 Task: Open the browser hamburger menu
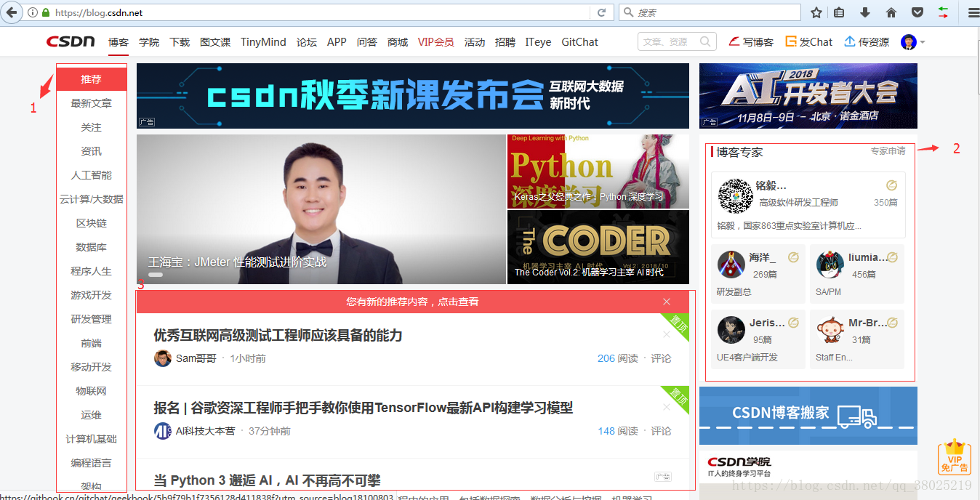tap(973, 12)
